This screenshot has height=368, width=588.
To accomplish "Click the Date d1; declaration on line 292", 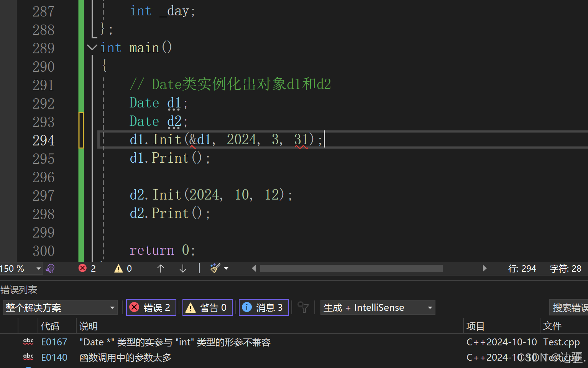I will 159,103.
